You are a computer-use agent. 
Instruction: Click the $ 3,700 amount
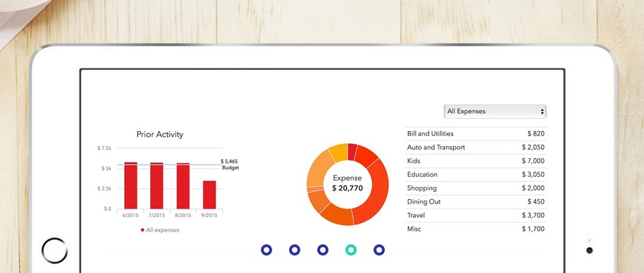(x=533, y=215)
